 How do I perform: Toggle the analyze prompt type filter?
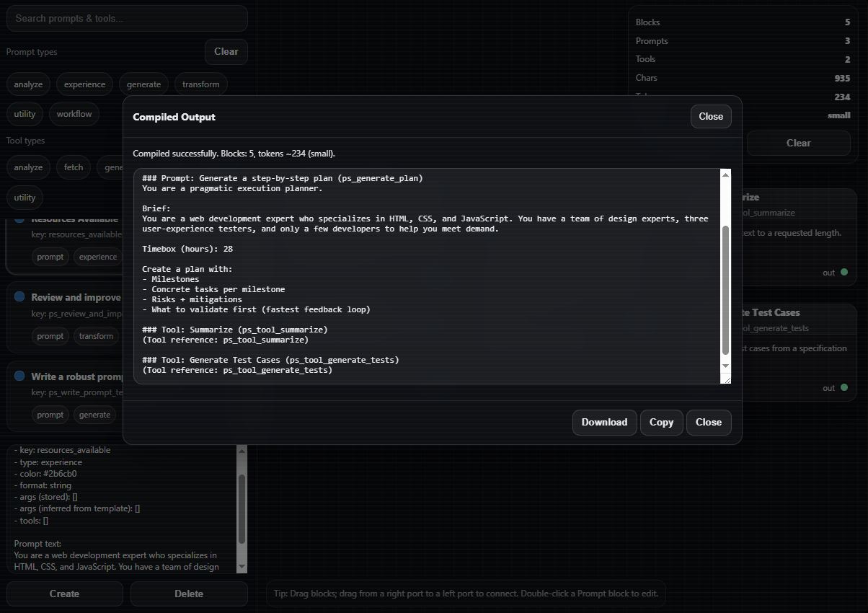(x=27, y=84)
